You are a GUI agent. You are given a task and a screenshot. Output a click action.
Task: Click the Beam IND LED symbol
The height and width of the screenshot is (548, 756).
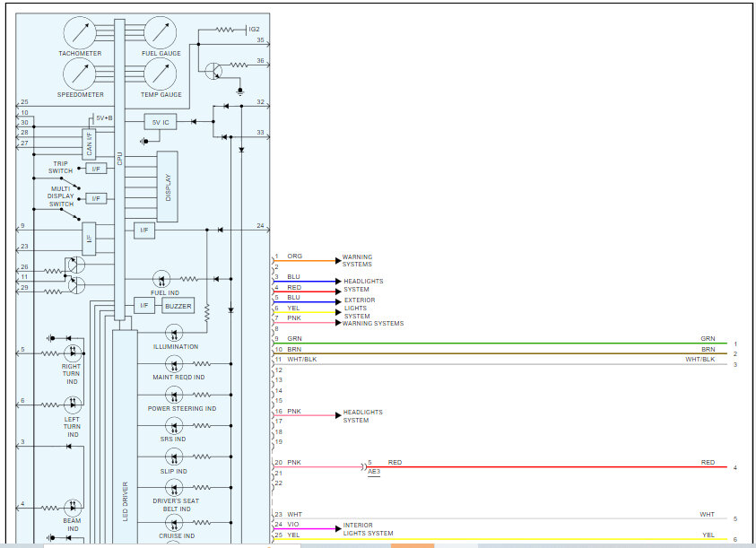72,508
